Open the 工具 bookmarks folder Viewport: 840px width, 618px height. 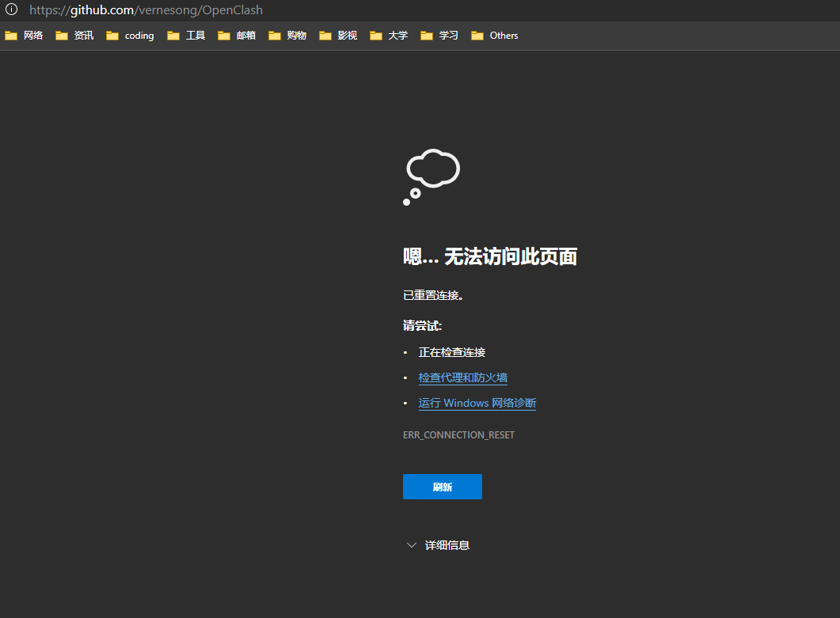194,35
